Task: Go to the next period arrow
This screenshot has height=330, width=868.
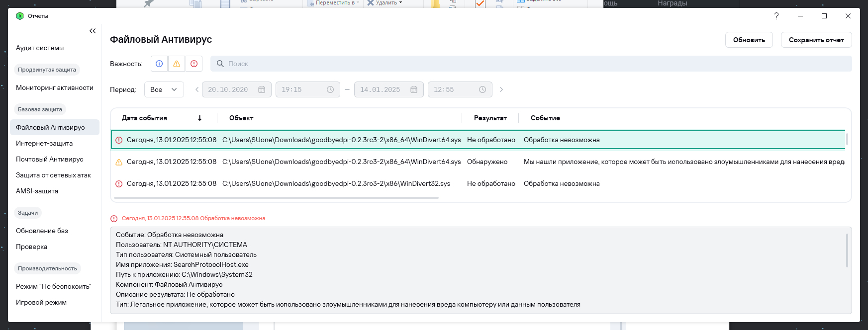Action: tap(501, 89)
